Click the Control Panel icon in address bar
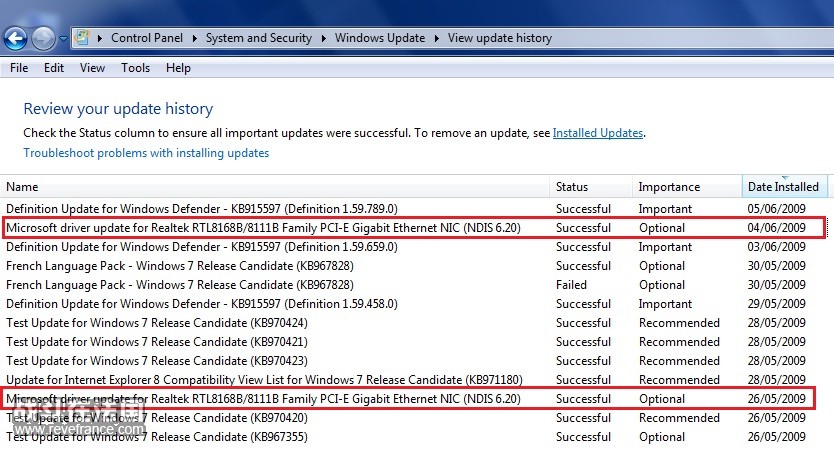Screen dimensions: 834x449 [x=84, y=38]
